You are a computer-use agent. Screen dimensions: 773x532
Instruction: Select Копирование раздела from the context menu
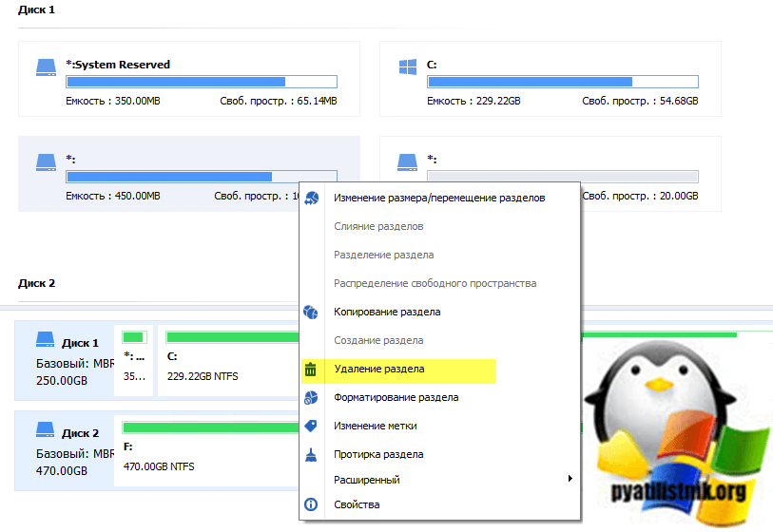coord(387,313)
